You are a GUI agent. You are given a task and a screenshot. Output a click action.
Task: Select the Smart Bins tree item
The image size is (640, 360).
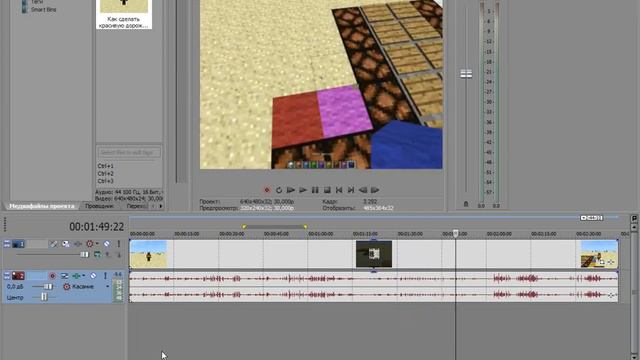coord(43,9)
